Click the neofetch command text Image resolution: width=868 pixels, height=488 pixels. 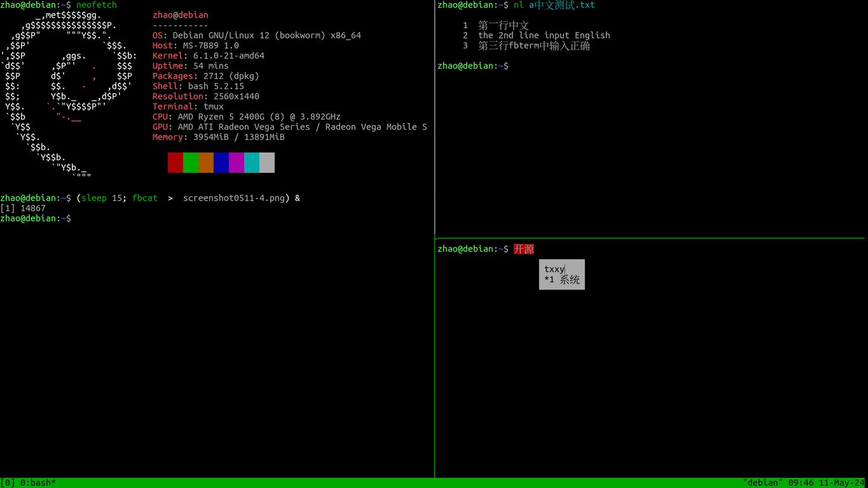click(96, 5)
